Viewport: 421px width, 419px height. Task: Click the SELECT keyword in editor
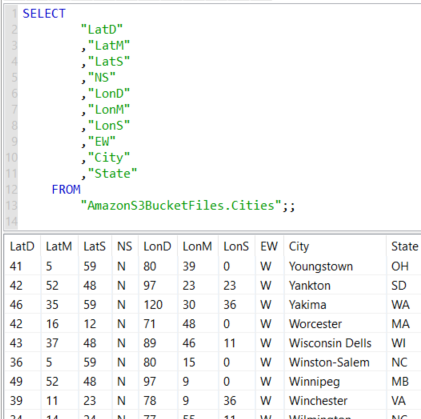tap(44, 14)
